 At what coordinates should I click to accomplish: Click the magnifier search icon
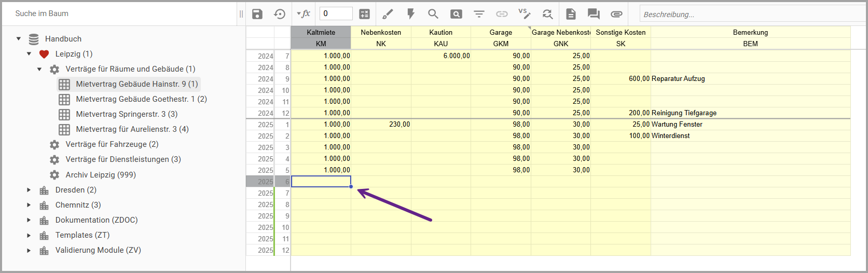point(433,14)
